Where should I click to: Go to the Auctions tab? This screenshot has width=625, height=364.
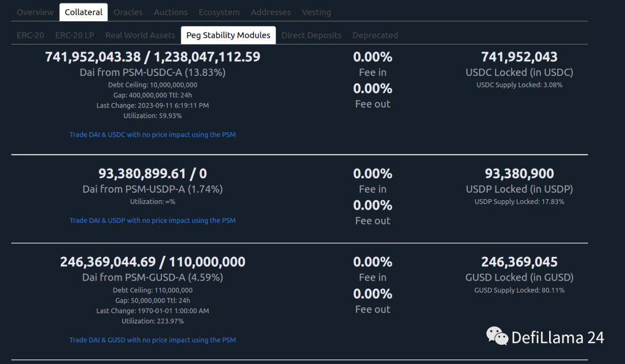[x=170, y=12]
